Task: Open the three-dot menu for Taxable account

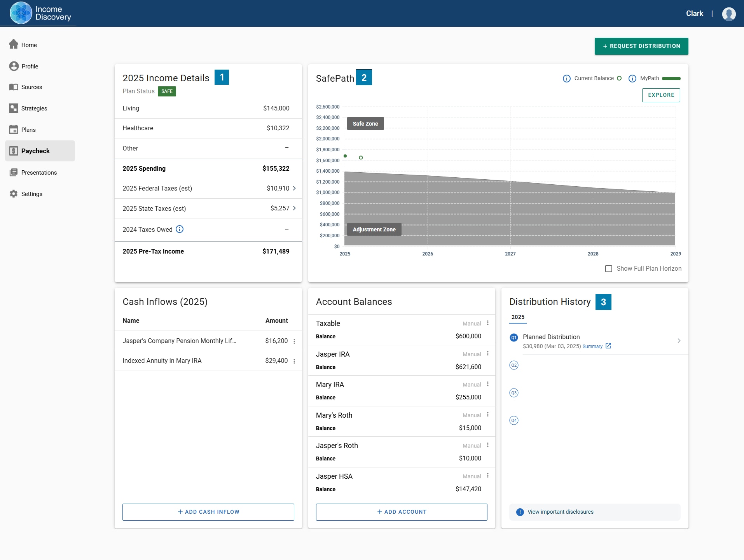Action: (488, 323)
